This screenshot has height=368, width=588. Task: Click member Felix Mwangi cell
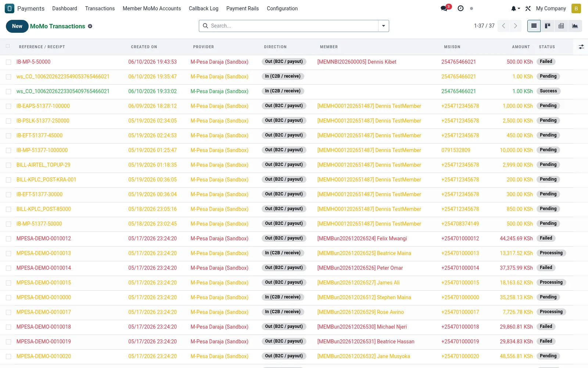coord(362,238)
